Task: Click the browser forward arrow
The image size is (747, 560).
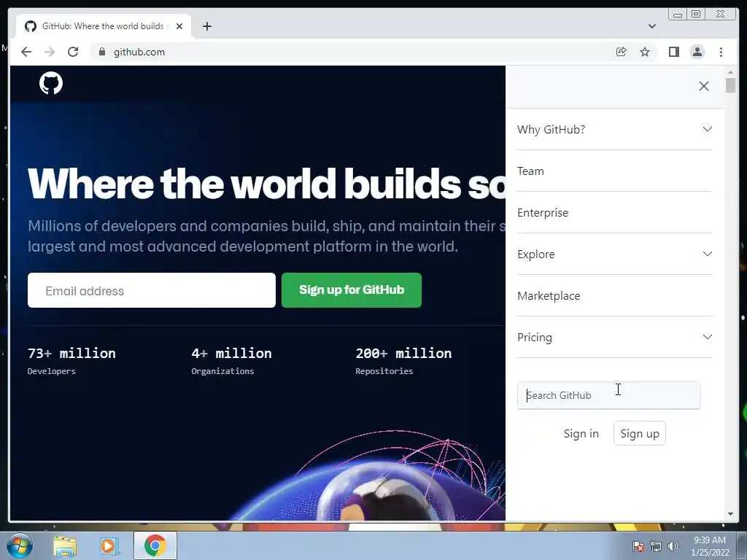Action: tap(50, 52)
